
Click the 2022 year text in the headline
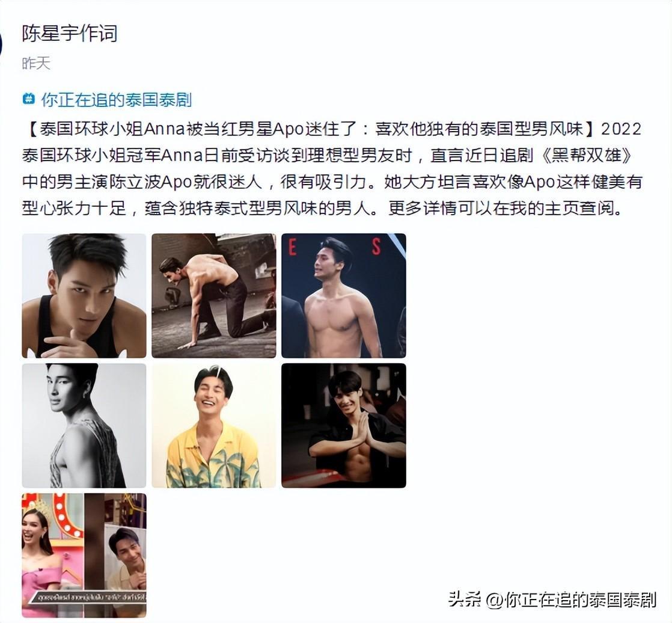[621, 129]
